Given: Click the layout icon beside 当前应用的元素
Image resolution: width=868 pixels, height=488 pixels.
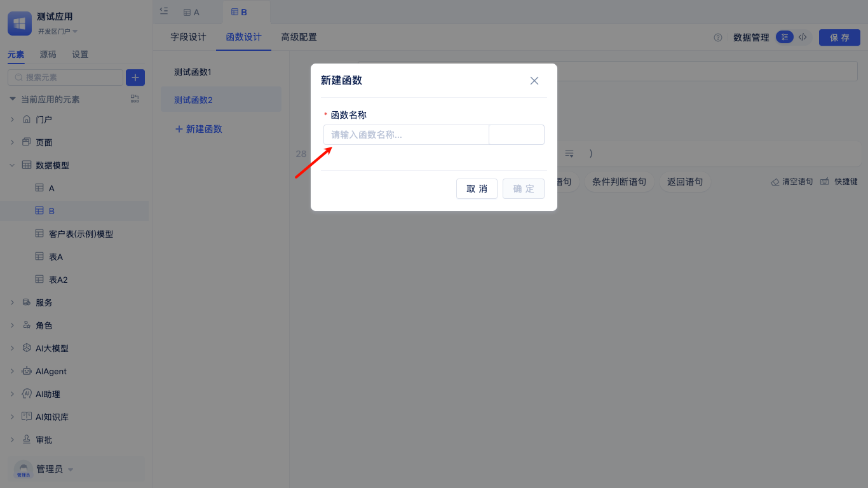Looking at the screenshot, I should (x=135, y=99).
